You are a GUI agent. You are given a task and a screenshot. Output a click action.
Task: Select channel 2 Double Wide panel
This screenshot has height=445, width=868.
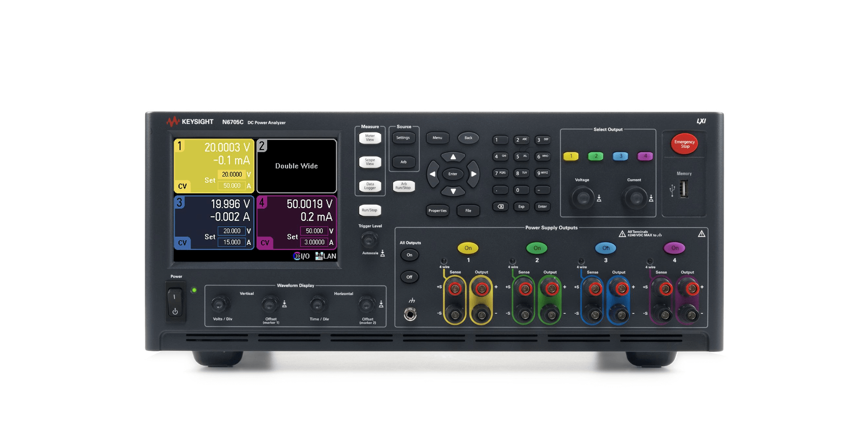point(297,166)
